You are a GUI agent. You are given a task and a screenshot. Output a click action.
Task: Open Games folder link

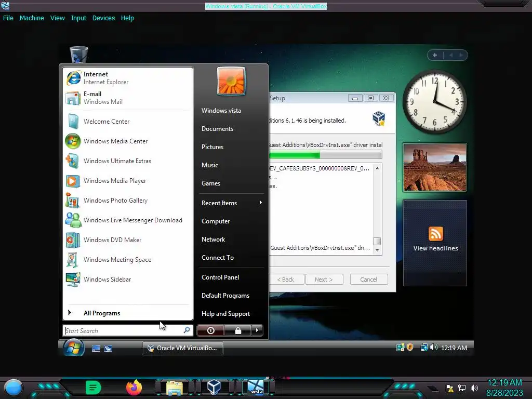(211, 183)
